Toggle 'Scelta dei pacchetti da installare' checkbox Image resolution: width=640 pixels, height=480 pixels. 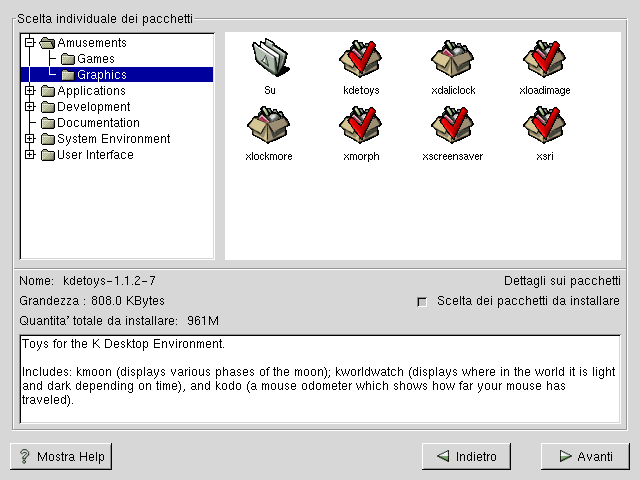tap(422, 302)
